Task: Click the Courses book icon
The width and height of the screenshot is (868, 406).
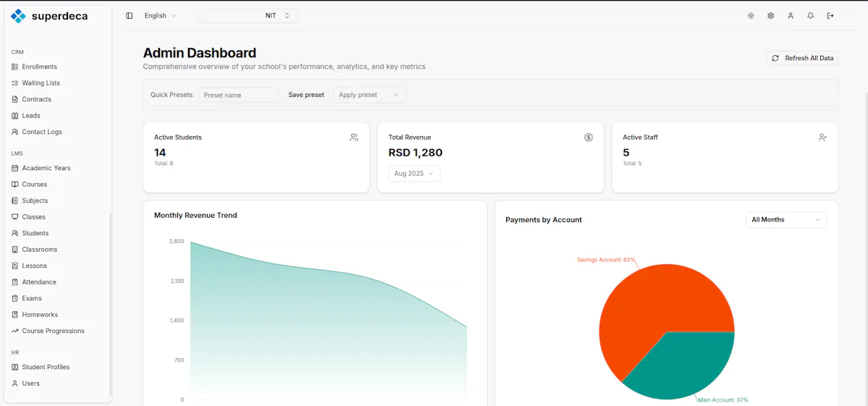Action: click(x=15, y=185)
